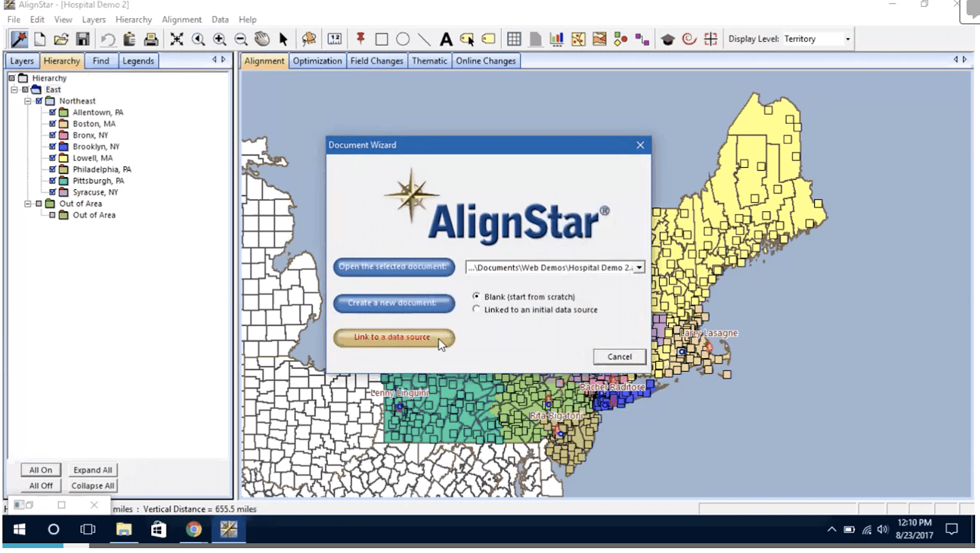The height and width of the screenshot is (553, 980).
Task: Activate the Zoom In tool
Action: (x=218, y=39)
